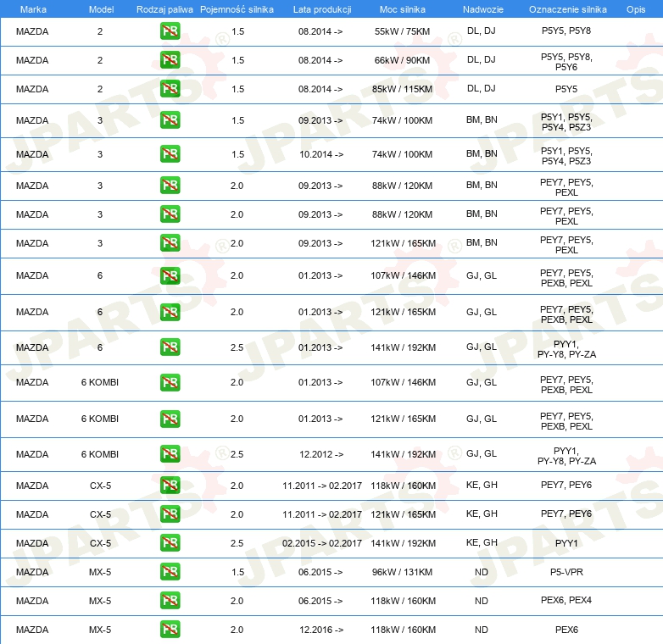Click petrol icon in CX-5 121kW row
663x644 pixels.
170,514
